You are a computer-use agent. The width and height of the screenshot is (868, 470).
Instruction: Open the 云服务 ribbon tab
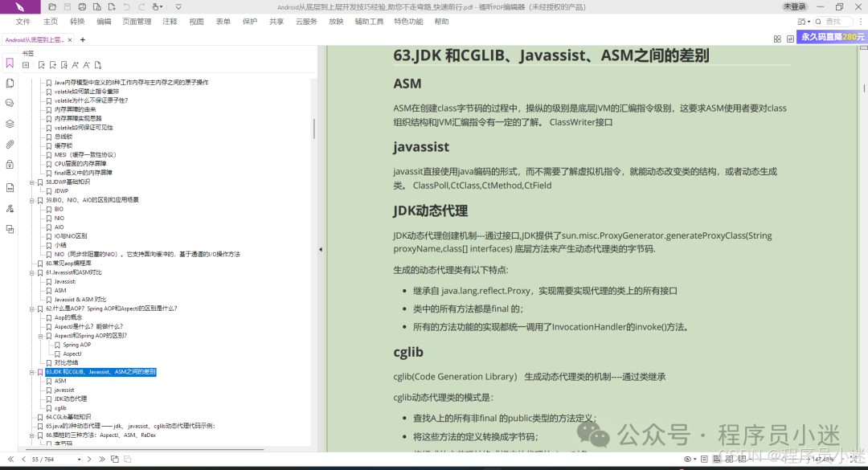click(x=306, y=22)
